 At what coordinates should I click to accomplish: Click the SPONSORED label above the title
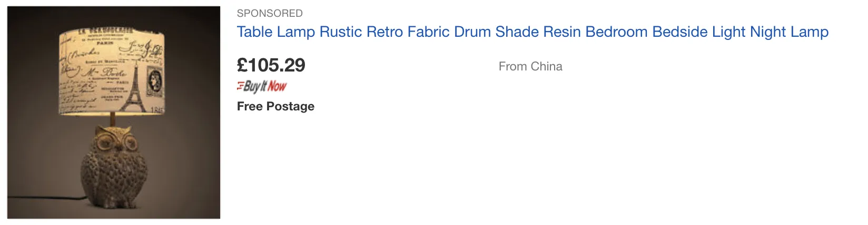pyautogui.click(x=270, y=13)
